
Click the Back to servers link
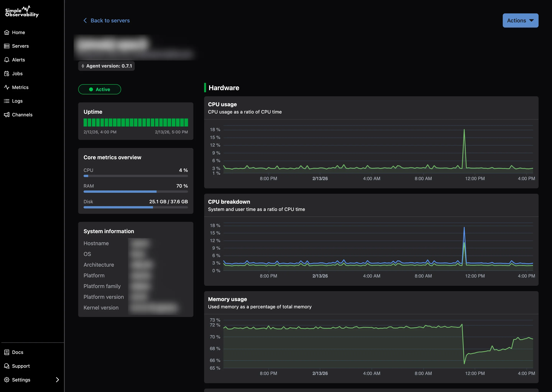pos(110,20)
